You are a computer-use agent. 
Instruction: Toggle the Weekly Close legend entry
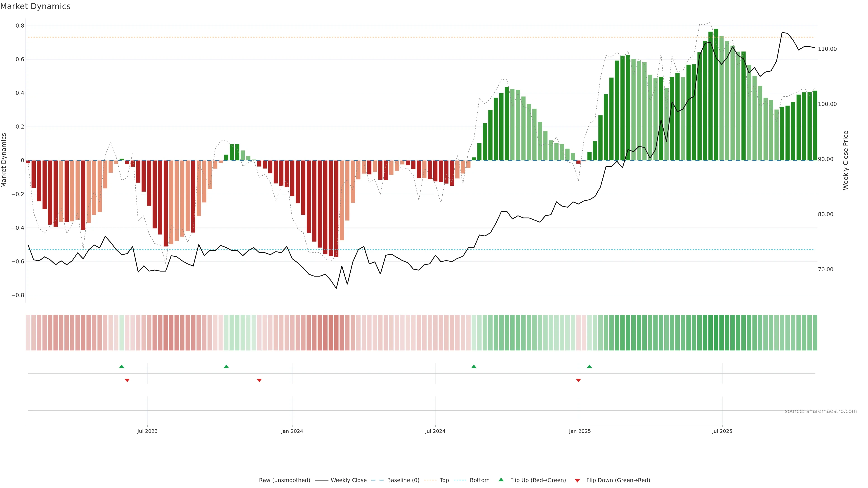348,480
